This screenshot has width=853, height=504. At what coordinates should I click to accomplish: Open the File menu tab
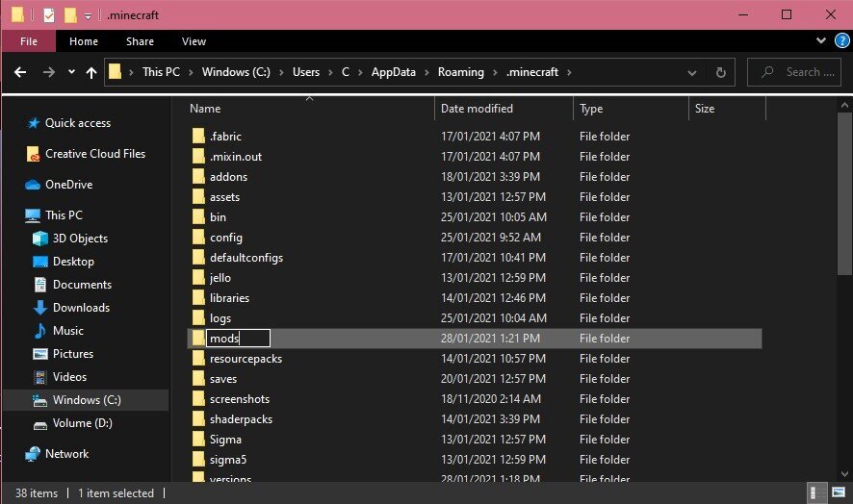(28, 41)
